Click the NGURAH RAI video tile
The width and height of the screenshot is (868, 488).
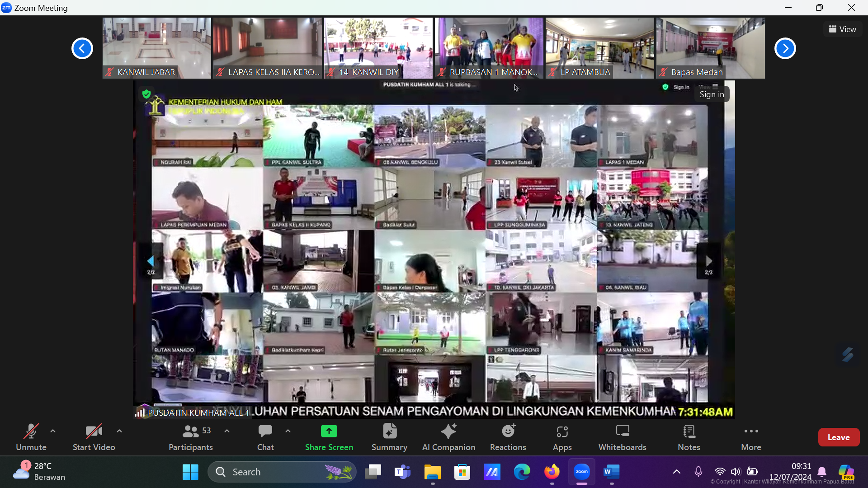coord(207,136)
